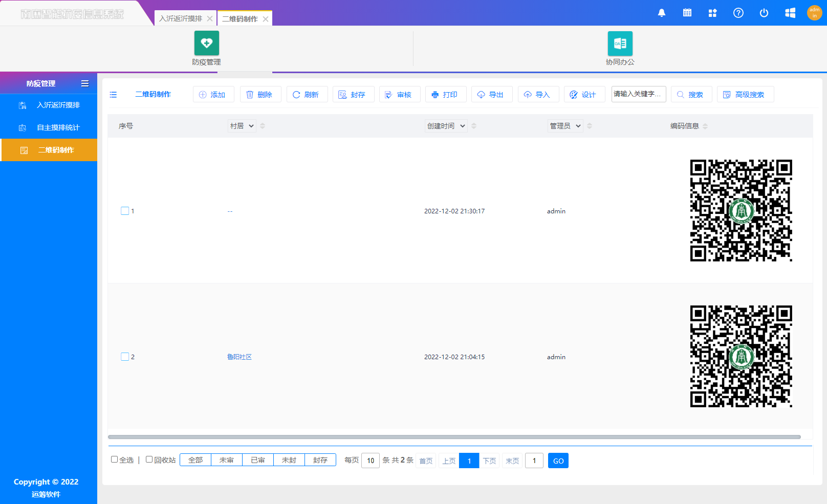This screenshot has width=827, height=504.
Task: Open 自主摸排统计 in the sidebar
Action: click(49, 127)
